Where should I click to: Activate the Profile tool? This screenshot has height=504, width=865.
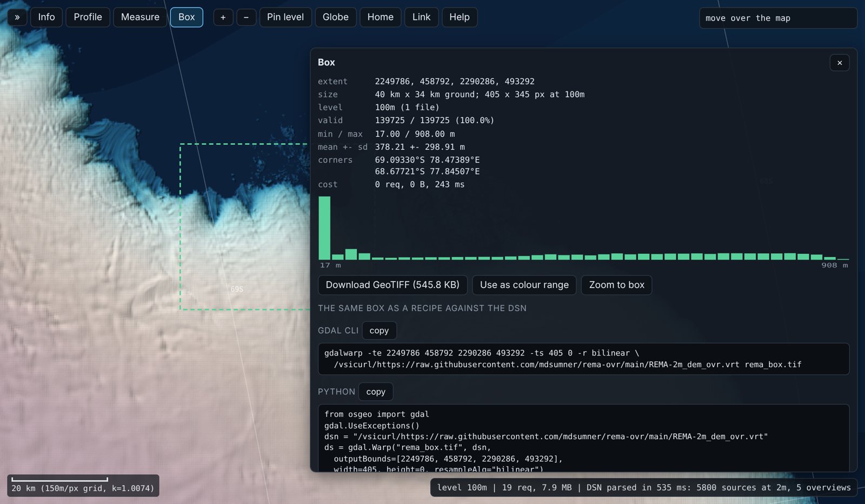point(88,17)
